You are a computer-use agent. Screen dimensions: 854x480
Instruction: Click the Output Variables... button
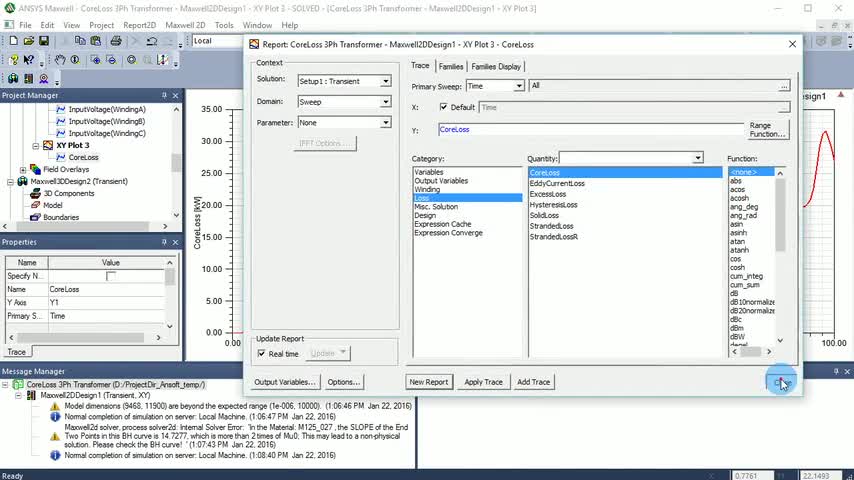[285, 382]
